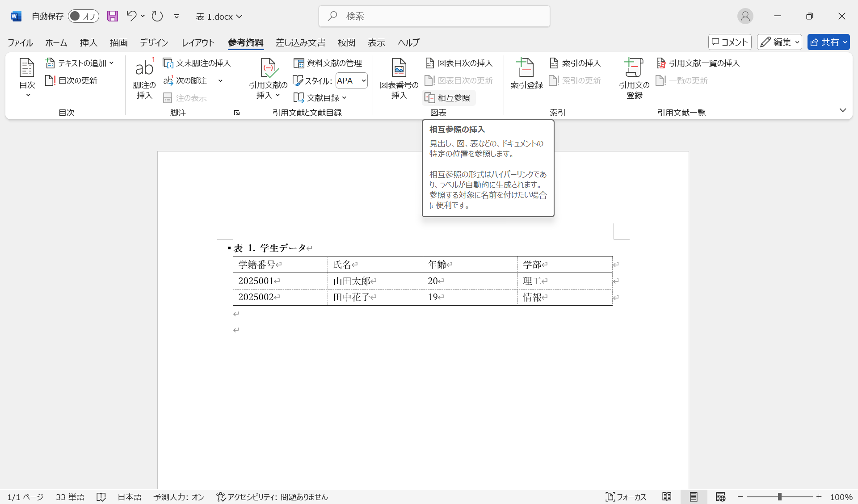Expand the 文献目録 bibliography dropdown
The image size is (858, 504).
click(320, 97)
